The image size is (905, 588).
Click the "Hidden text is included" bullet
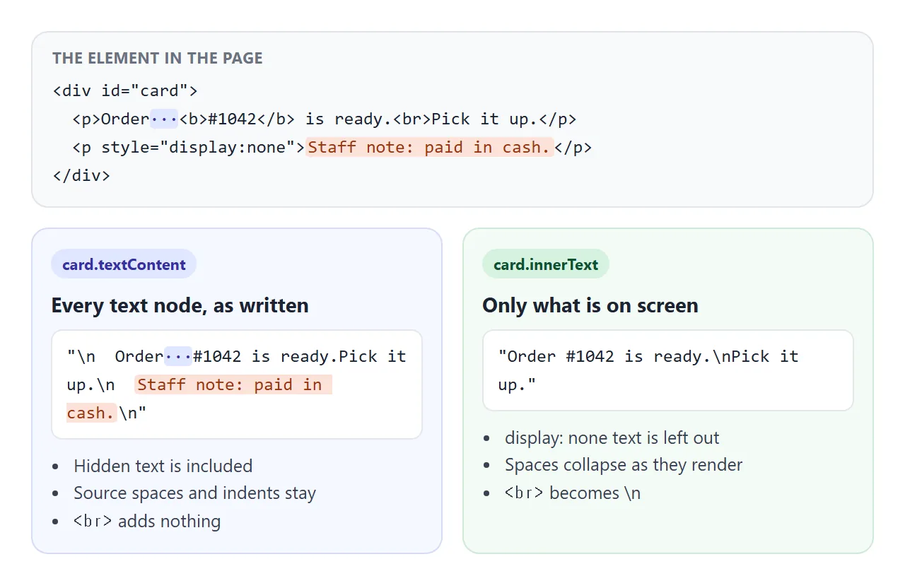pyautogui.click(x=163, y=466)
